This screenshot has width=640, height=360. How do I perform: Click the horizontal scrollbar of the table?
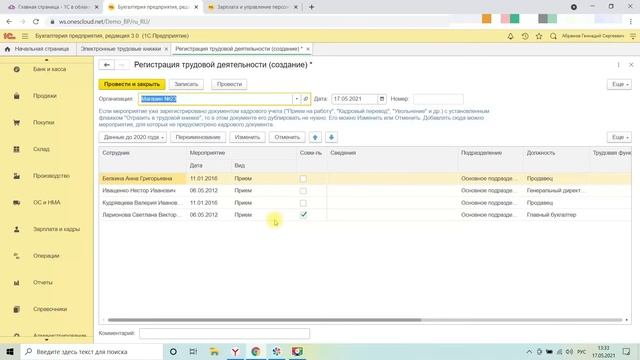[264, 320]
